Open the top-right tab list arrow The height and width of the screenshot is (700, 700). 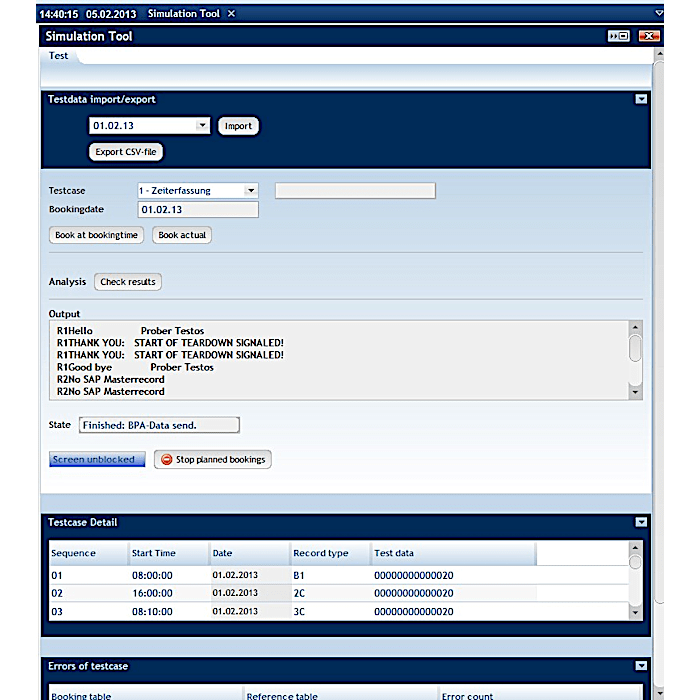point(659,13)
